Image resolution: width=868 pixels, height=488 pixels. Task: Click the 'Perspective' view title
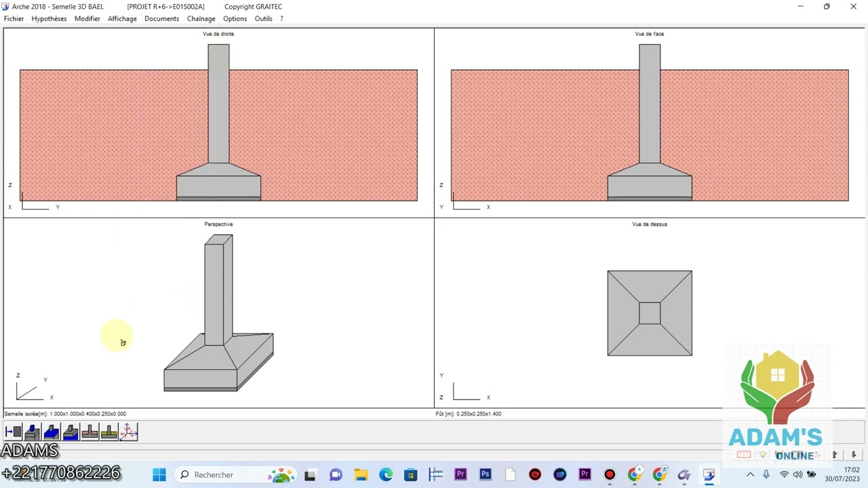point(218,224)
